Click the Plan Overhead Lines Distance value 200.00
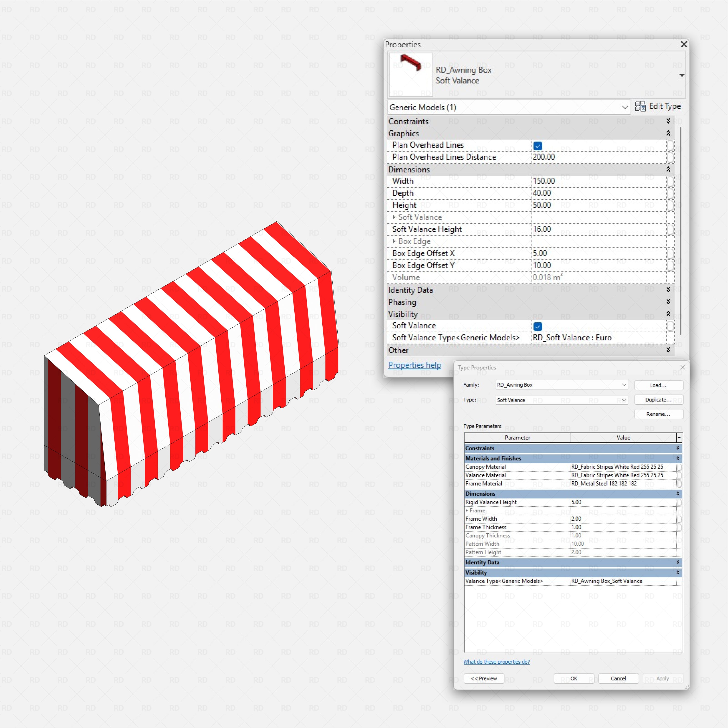The width and height of the screenshot is (728, 728). pos(598,157)
